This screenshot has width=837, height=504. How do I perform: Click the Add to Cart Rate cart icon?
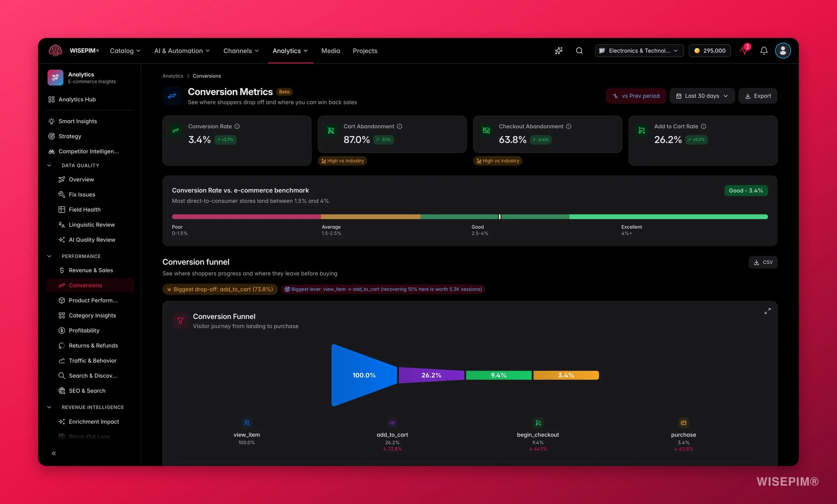[x=642, y=130]
